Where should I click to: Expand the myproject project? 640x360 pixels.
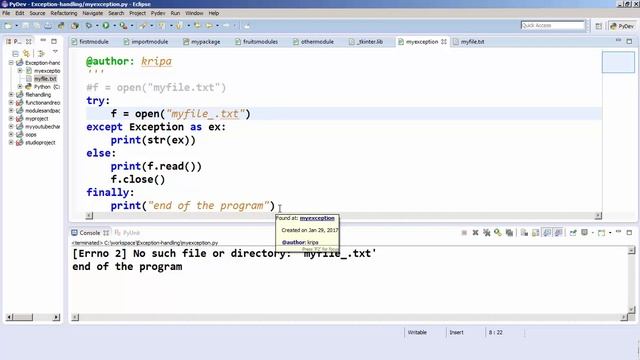point(11,118)
